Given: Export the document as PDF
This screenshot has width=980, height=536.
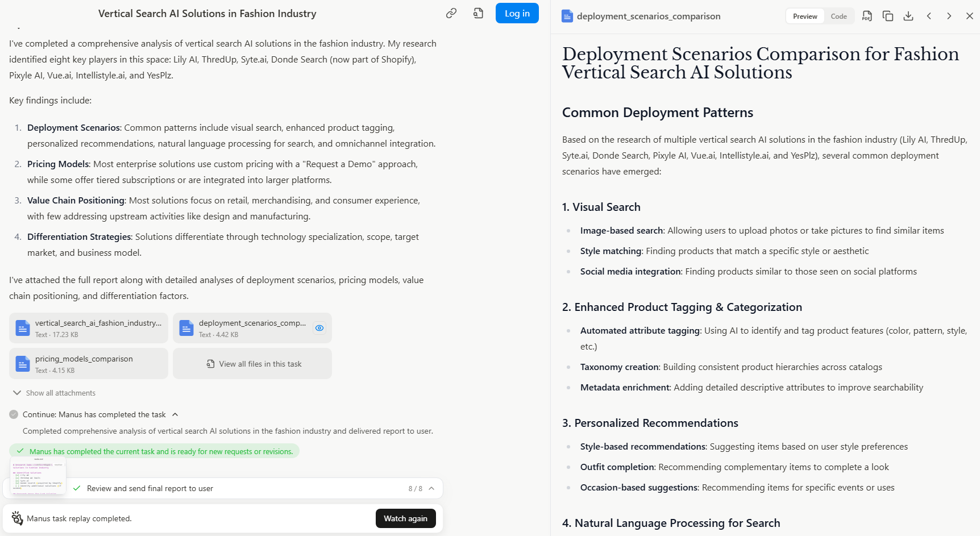Looking at the screenshot, I should click(x=867, y=16).
